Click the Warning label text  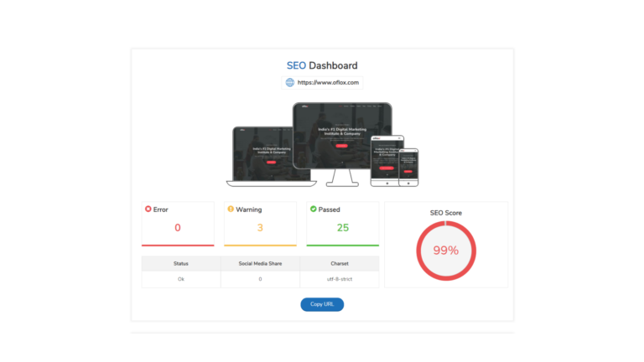click(x=248, y=209)
